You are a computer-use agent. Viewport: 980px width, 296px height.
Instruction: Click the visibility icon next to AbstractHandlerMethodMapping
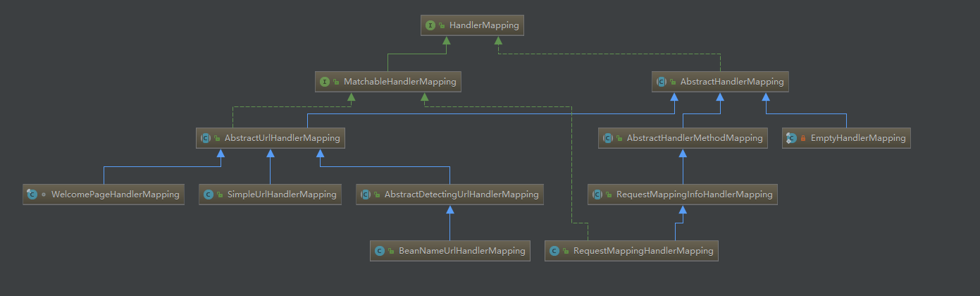click(x=619, y=138)
